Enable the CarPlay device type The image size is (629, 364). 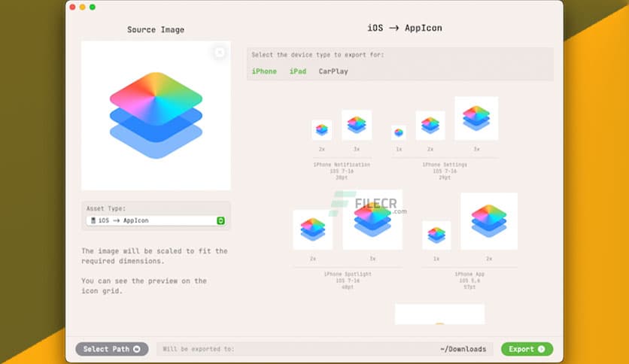(x=333, y=71)
